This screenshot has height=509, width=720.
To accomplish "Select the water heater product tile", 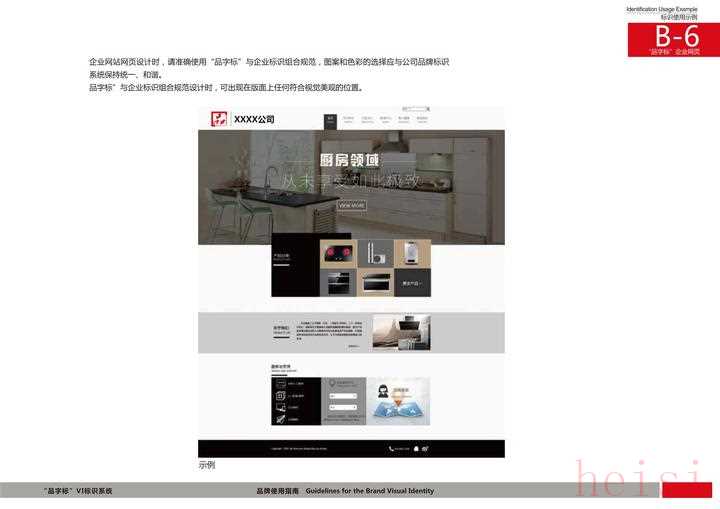I will point(412,253).
